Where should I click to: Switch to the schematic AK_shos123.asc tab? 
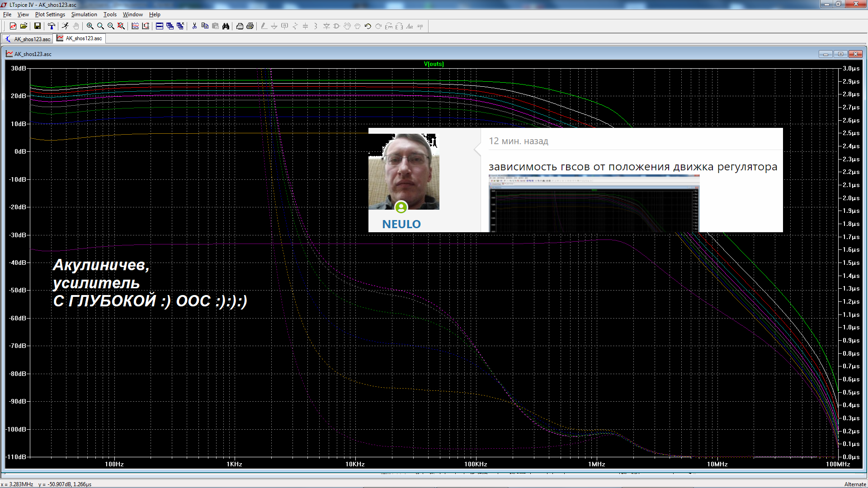click(x=28, y=39)
